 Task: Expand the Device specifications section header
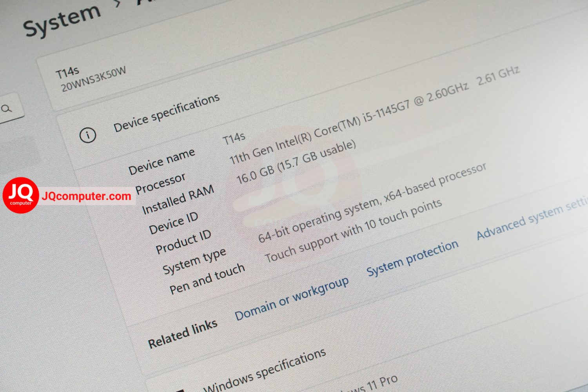click(166, 113)
